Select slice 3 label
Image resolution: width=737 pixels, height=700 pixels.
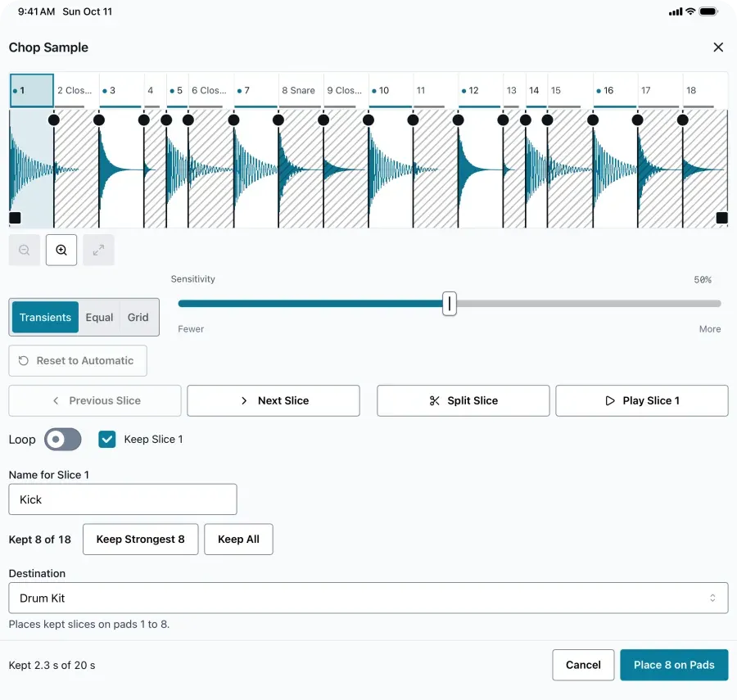click(x=121, y=90)
